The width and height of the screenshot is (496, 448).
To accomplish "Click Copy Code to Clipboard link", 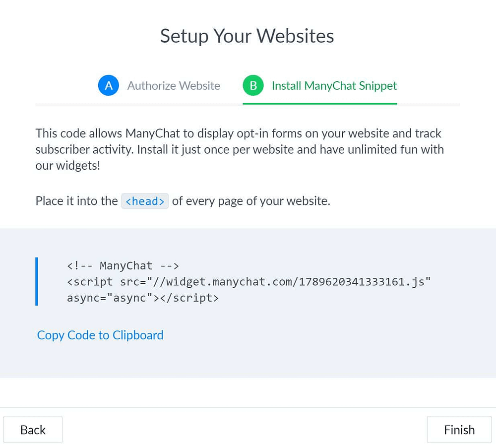I will pyautogui.click(x=100, y=335).
